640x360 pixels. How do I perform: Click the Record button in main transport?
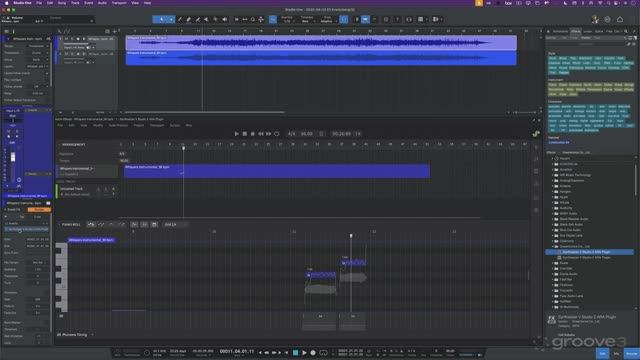coord(313,353)
